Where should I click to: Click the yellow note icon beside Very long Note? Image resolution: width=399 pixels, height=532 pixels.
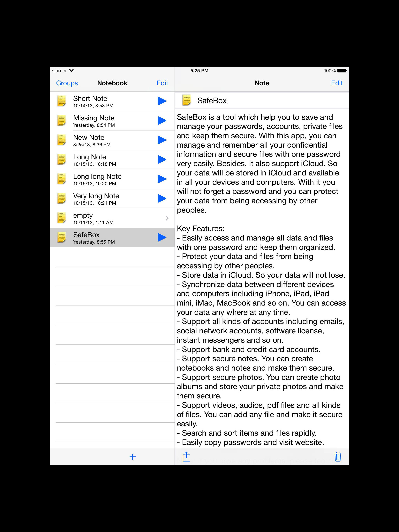coord(61,198)
